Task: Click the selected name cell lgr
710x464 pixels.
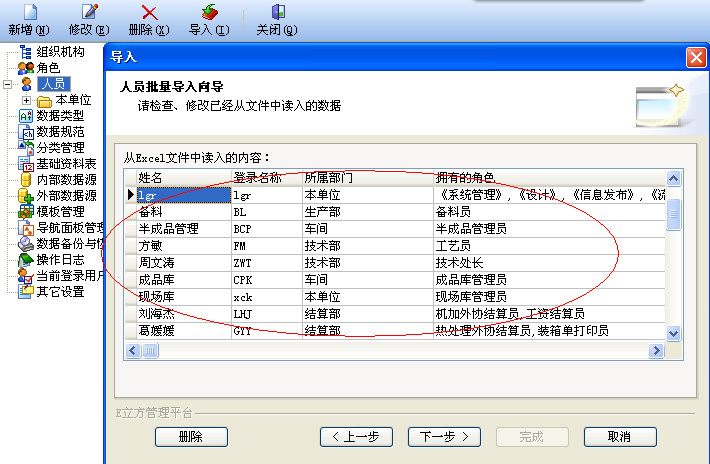Action: point(184,195)
